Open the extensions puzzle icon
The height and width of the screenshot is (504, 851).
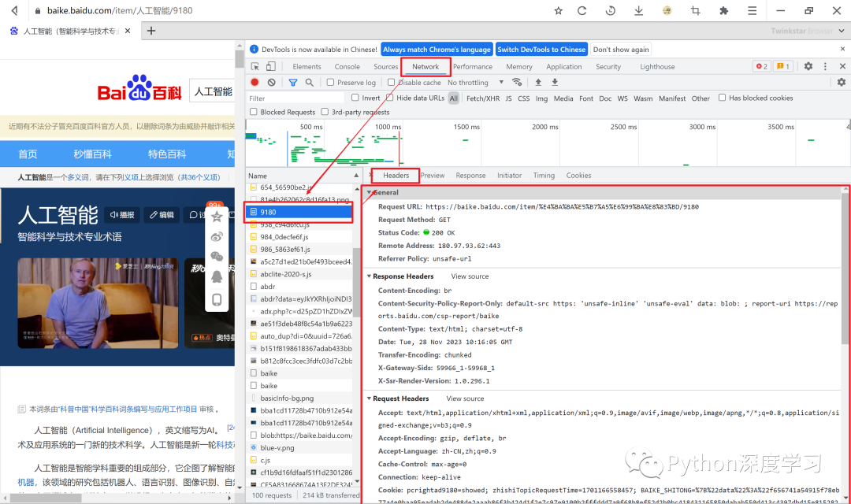(x=723, y=10)
